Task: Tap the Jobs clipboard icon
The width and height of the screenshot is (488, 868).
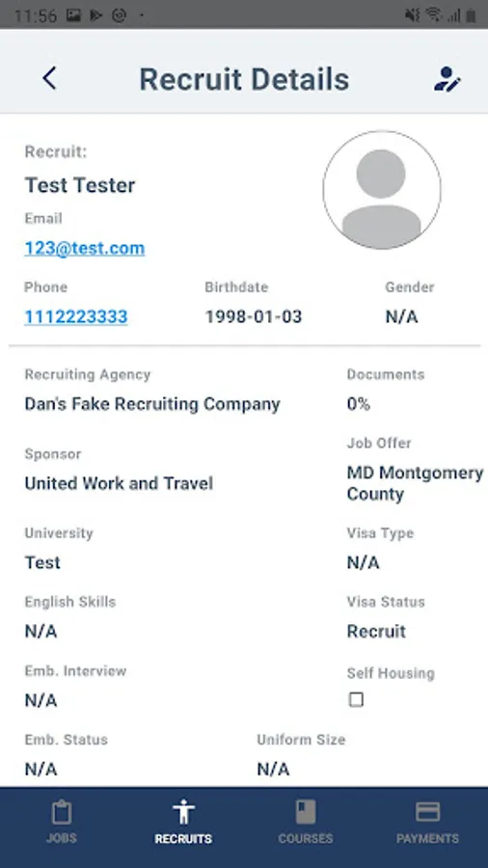Action: 62,813
